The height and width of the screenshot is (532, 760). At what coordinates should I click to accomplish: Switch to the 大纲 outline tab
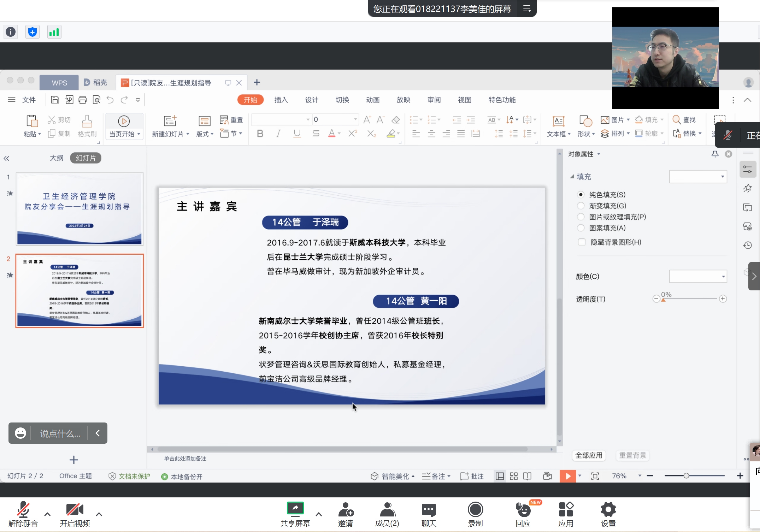click(x=57, y=158)
